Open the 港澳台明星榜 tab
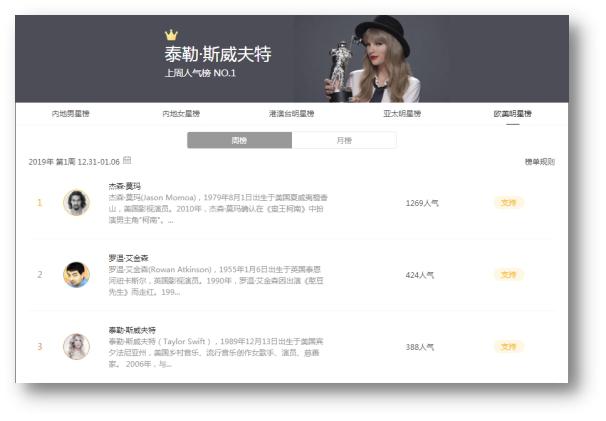Image resolution: width=606 pixels, height=421 pixels. (x=291, y=114)
